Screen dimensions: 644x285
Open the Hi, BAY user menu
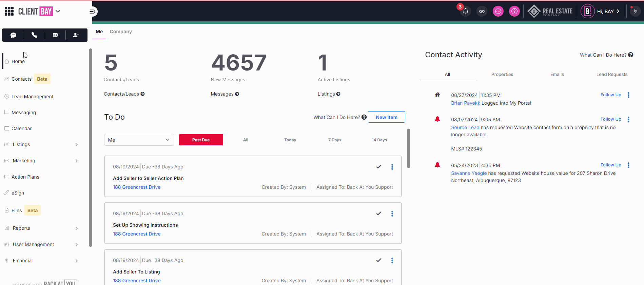click(608, 12)
